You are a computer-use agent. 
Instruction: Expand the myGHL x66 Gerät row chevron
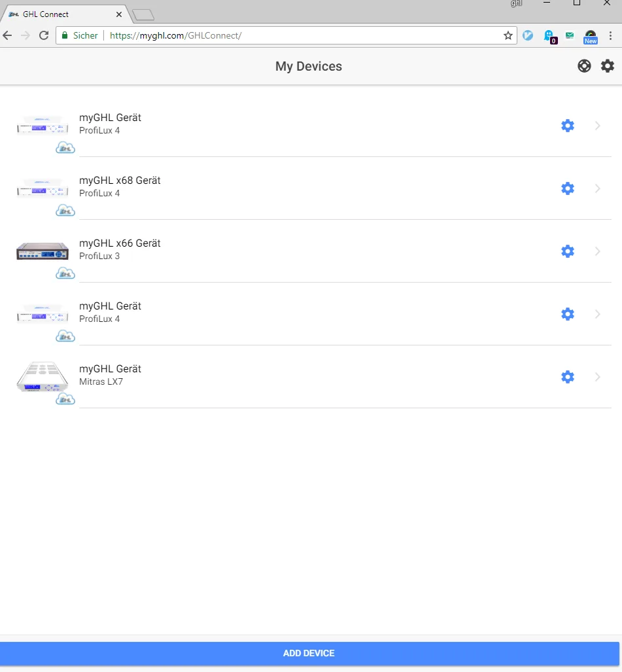tap(598, 251)
